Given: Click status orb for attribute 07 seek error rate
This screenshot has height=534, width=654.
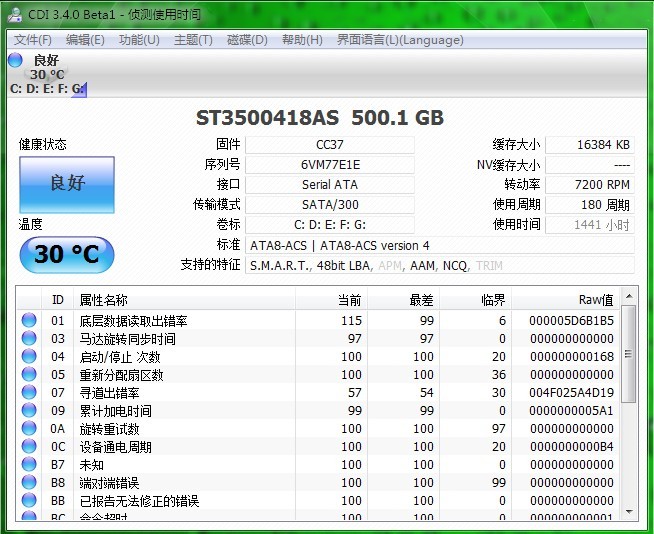Looking at the screenshot, I should tap(29, 393).
